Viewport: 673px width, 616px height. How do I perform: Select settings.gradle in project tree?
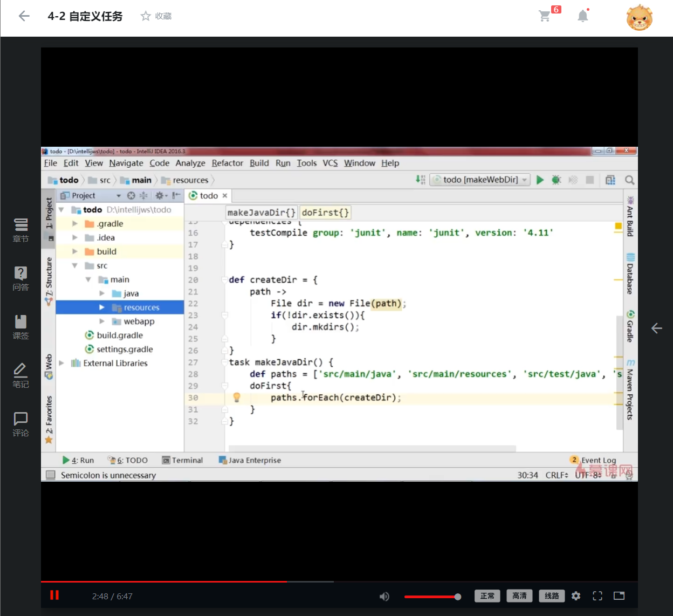[120, 349]
